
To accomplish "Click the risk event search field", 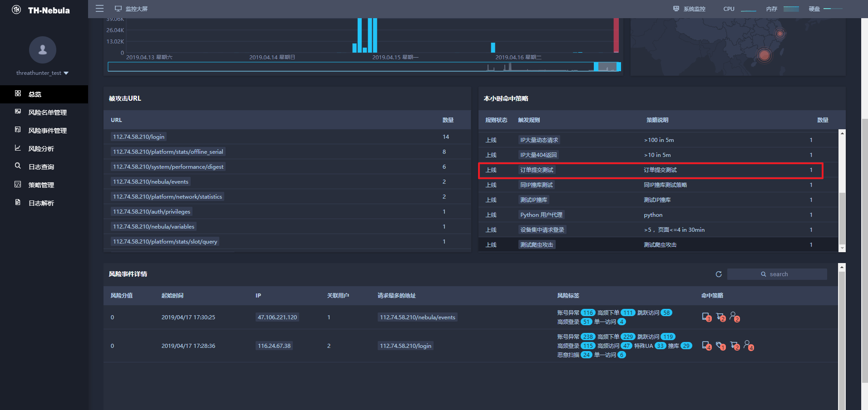I will pyautogui.click(x=777, y=274).
